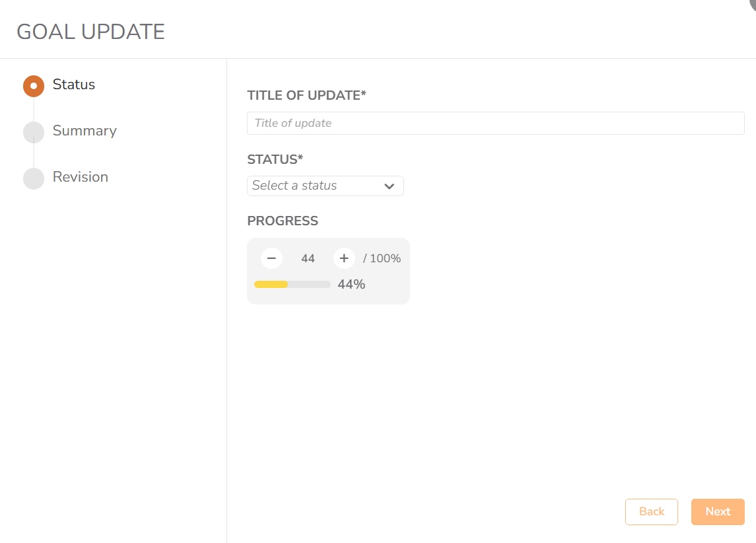Click the gray Revision step circle indicator

[34, 178]
